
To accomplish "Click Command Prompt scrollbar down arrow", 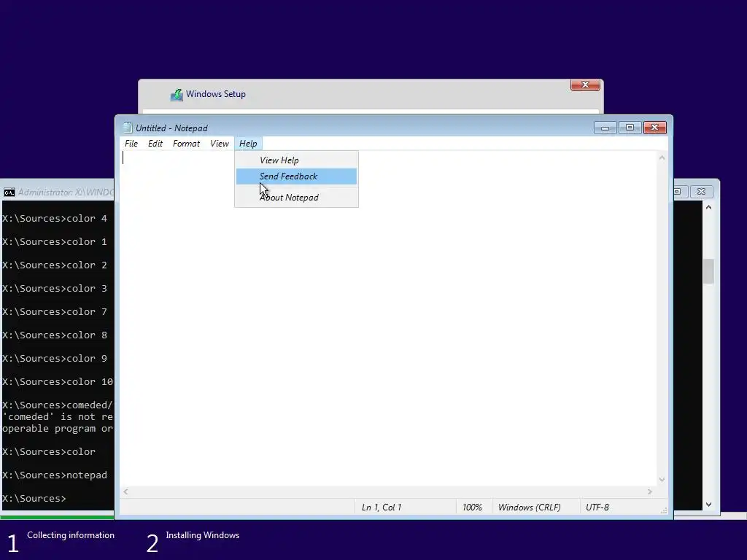I will (709, 505).
